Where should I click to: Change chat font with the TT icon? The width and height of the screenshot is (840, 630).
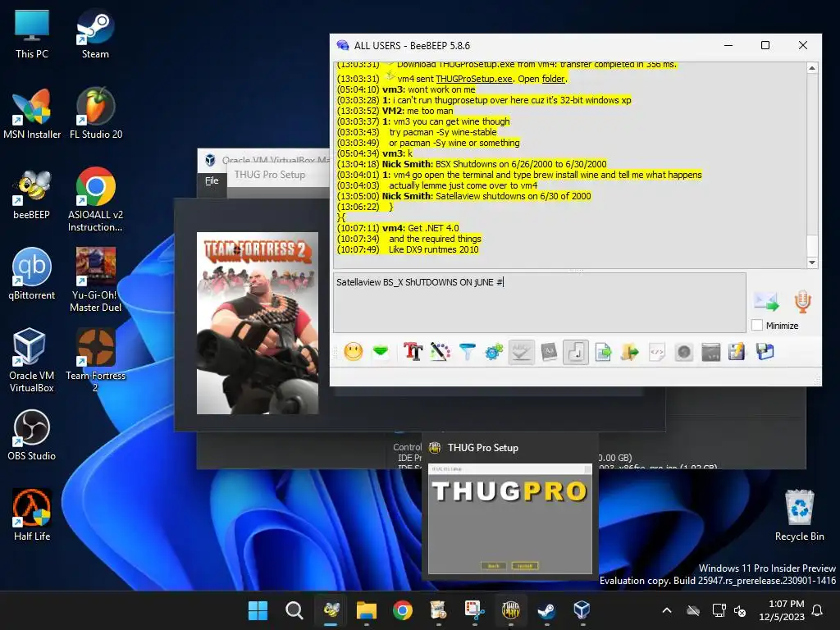(x=413, y=352)
